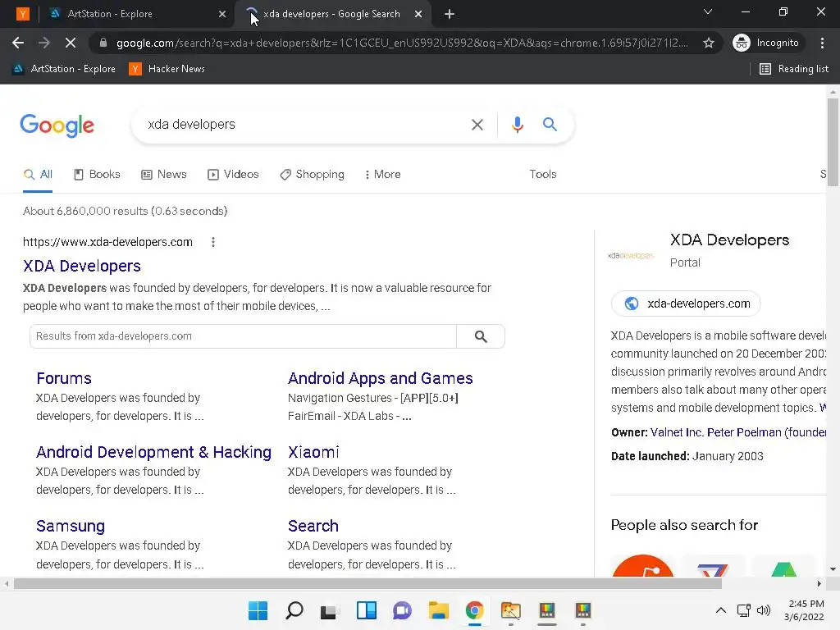Switch to Books results tab
This screenshot has width=840, height=630.
point(97,174)
